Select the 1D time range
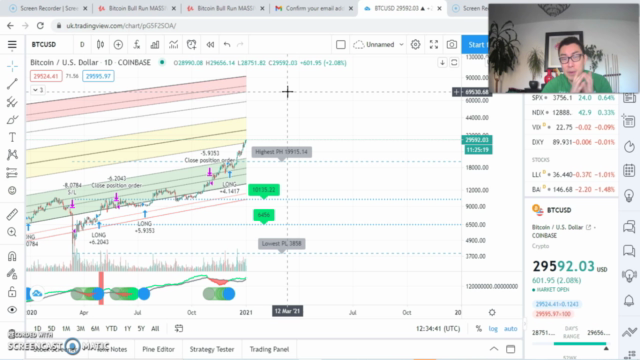640x360 pixels. click(38, 329)
